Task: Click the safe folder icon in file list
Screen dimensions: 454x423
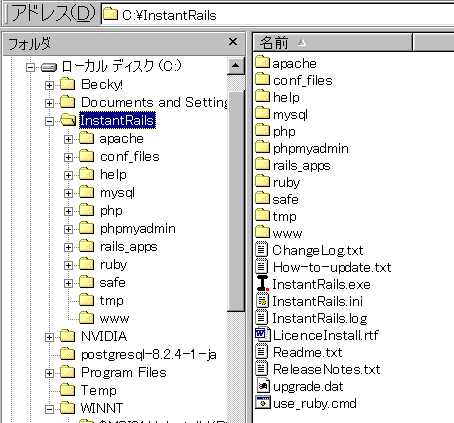Action: coord(262,198)
